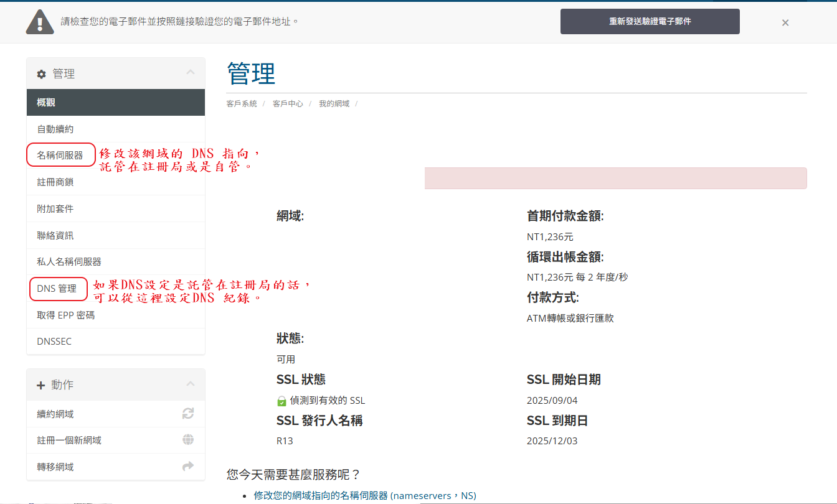Click the green SSL lock icon
Viewport: 837px width, 504px height.
281,401
